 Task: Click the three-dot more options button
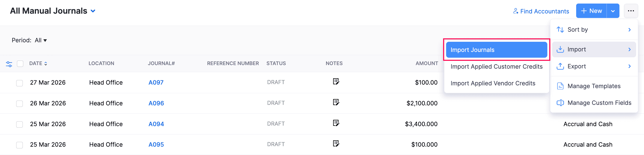(631, 11)
